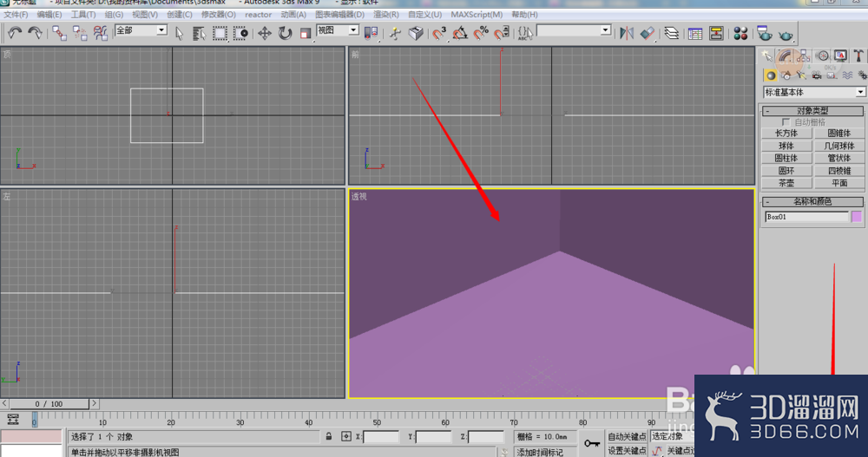Click the Quick Render teapot icon
Screen dimensions: 868x457
[786, 35]
